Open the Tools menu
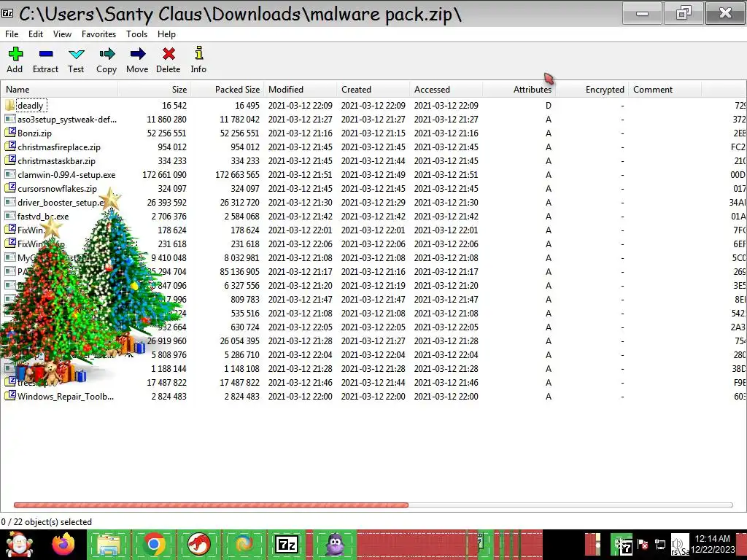 [136, 34]
